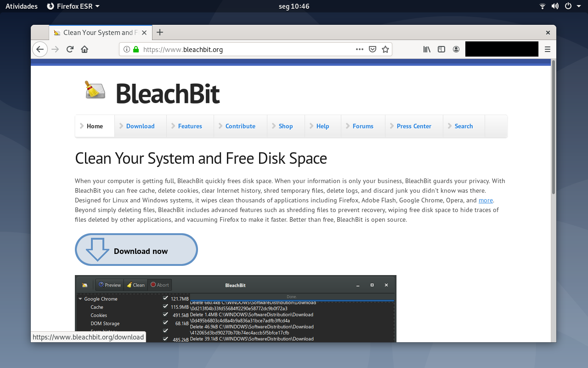Image resolution: width=588 pixels, height=368 pixels.
Task: Toggle the Google Chrome checkbox
Action: coord(165,298)
